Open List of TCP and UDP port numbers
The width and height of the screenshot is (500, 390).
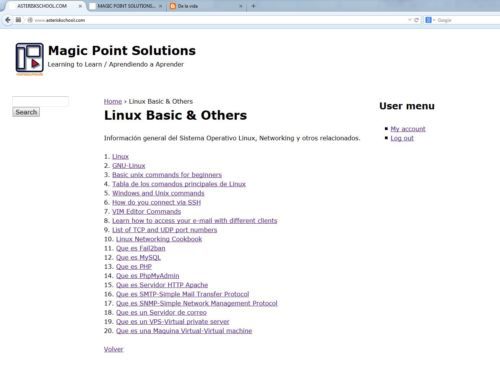(x=165, y=230)
